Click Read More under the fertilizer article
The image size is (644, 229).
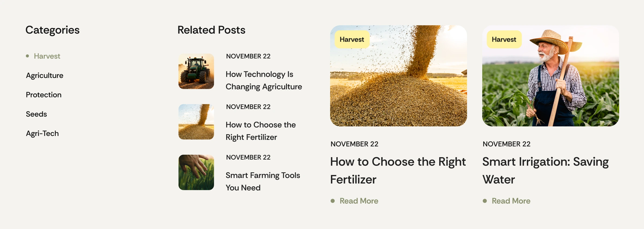359,201
